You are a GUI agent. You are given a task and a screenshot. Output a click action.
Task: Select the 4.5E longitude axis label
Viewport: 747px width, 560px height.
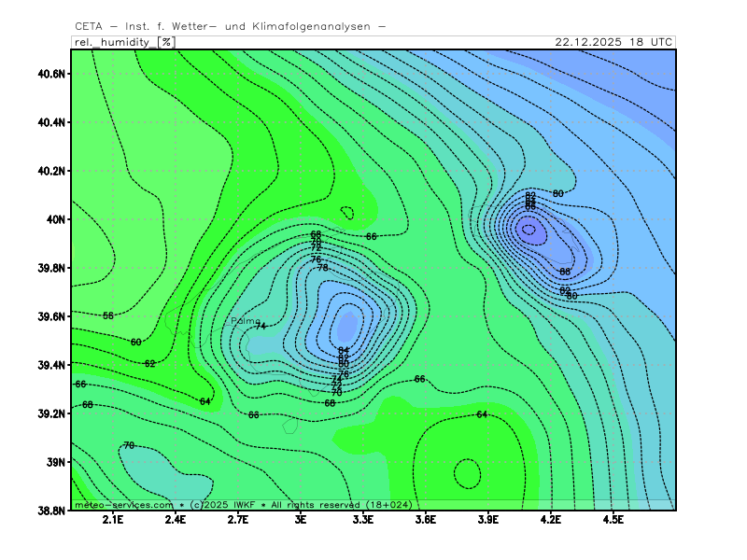(x=613, y=521)
